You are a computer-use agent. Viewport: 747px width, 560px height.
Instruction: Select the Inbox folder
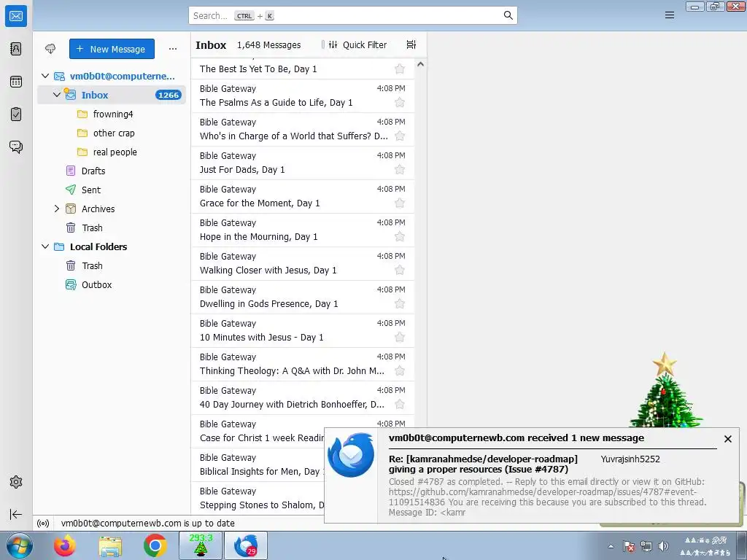[112, 95]
